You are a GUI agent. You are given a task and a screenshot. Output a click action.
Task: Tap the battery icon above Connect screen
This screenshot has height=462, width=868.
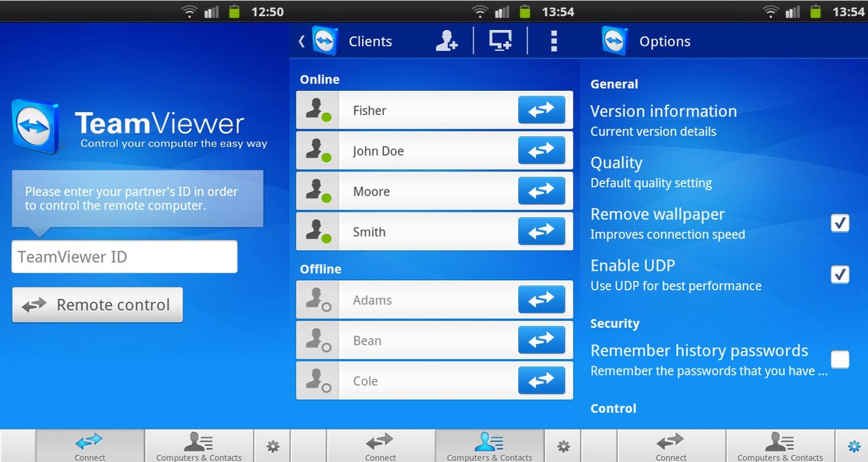pos(234,11)
